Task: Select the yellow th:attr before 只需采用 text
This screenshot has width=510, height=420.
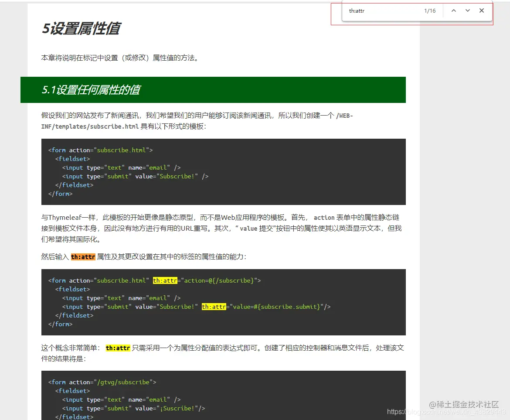Action: (x=118, y=348)
